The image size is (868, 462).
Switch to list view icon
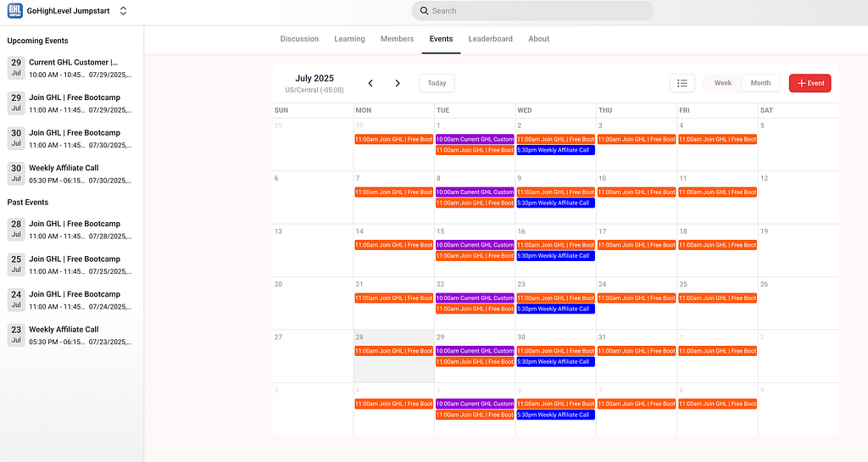pos(682,83)
